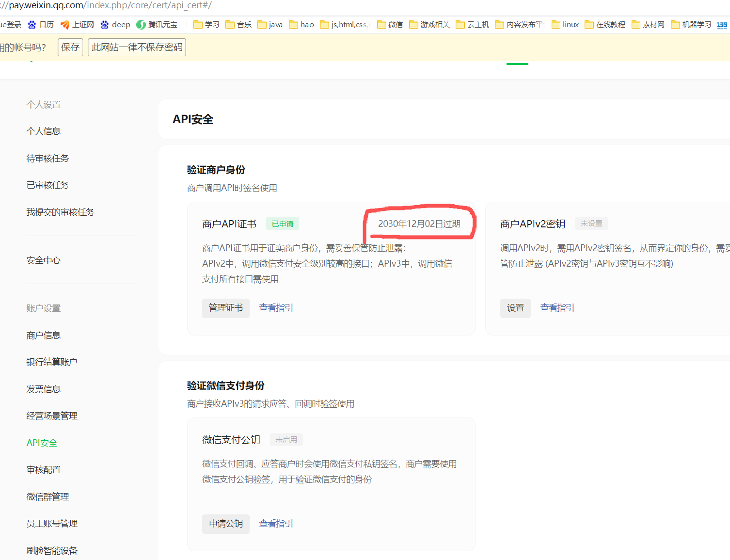Open the 上证网 bookmark

click(78, 25)
